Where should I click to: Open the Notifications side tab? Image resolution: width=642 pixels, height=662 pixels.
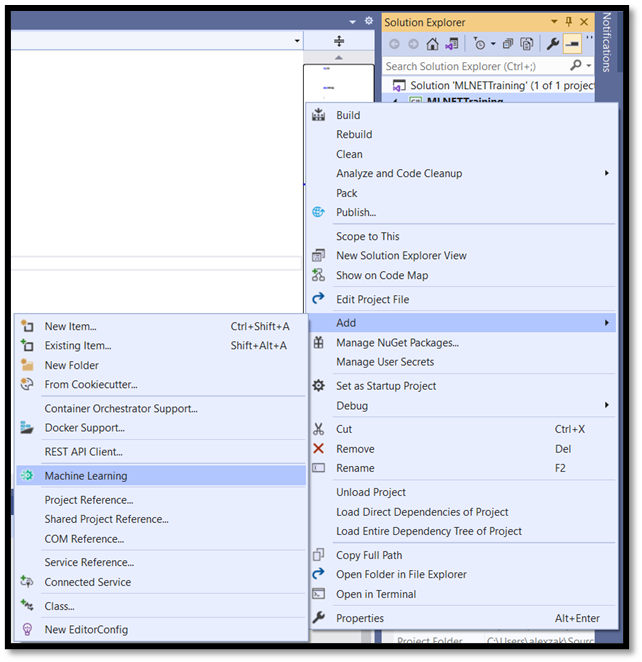point(606,42)
